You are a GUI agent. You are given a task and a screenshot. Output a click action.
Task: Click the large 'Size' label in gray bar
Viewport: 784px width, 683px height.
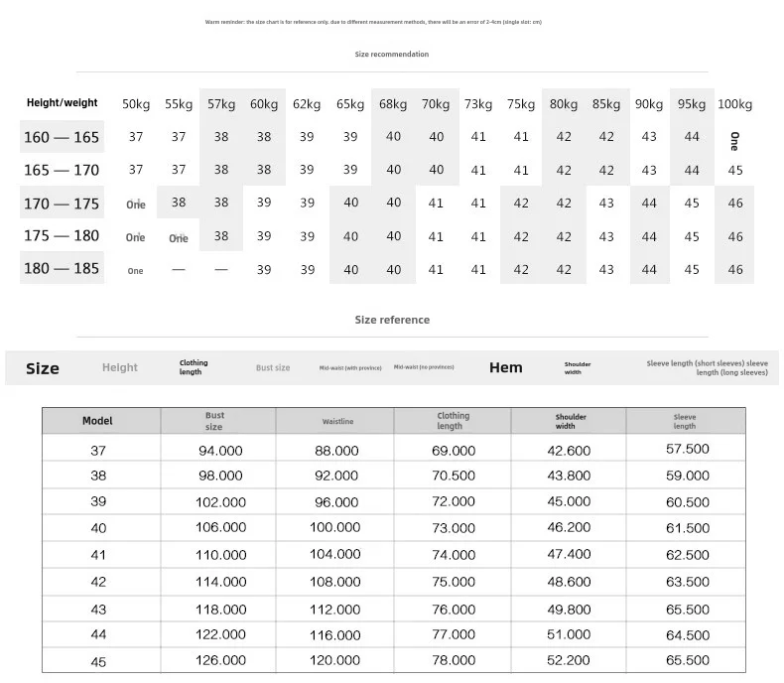43,369
